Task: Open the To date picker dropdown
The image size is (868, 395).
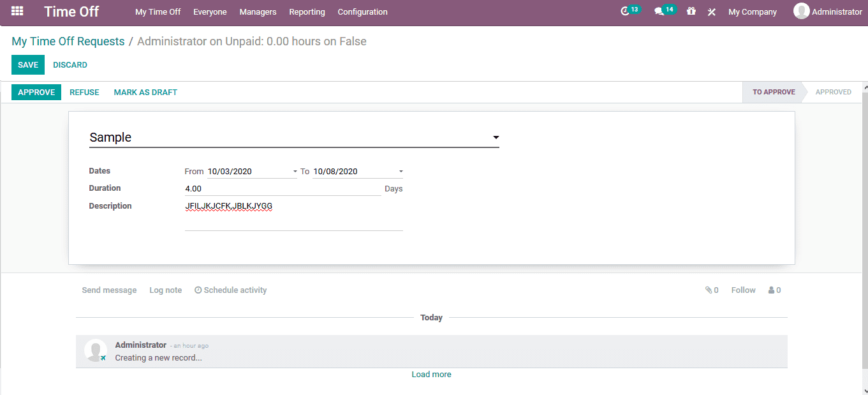Action: [401, 171]
